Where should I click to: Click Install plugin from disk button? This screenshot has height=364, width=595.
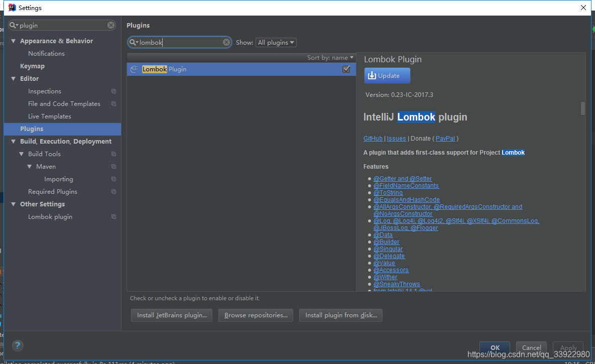[341, 315]
